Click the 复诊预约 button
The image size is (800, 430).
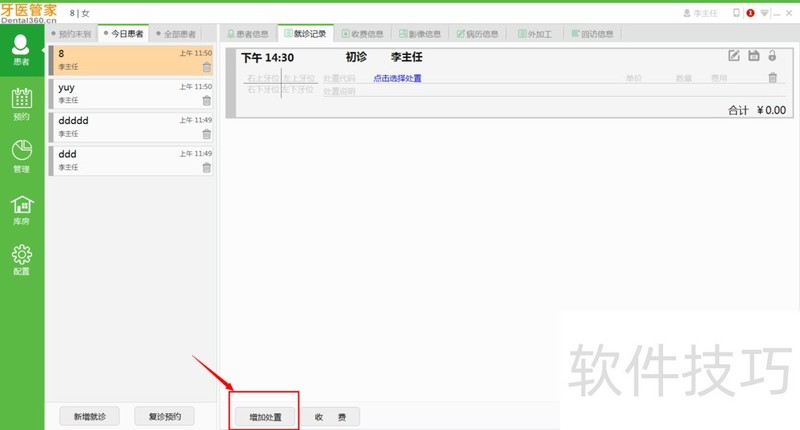(164, 417)
